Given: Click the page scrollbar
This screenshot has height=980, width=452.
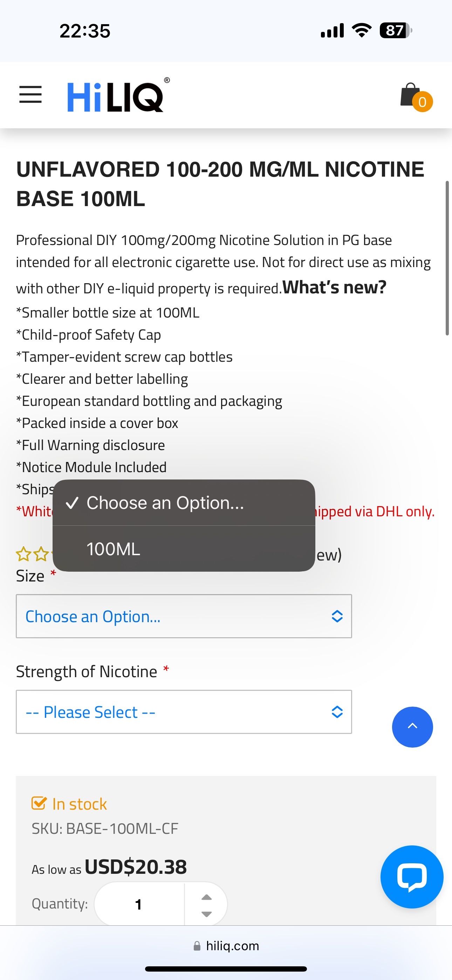Looking at the screenshot, I should tap(447, 259).
